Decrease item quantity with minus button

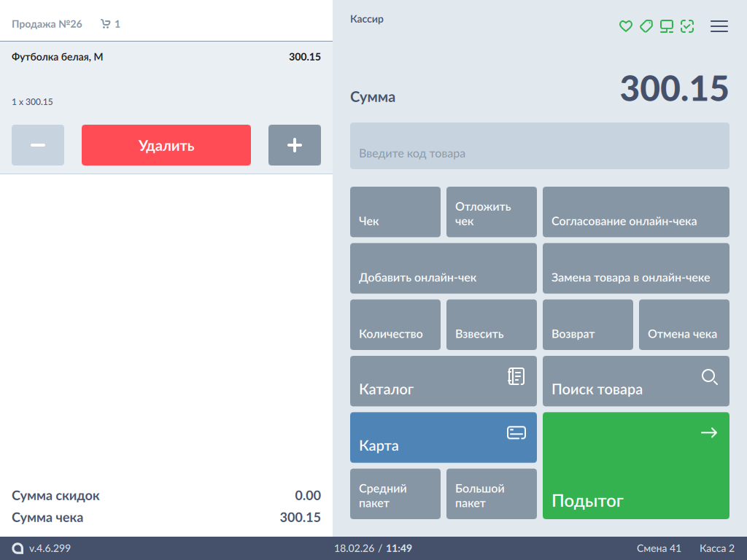click(38, 145)
